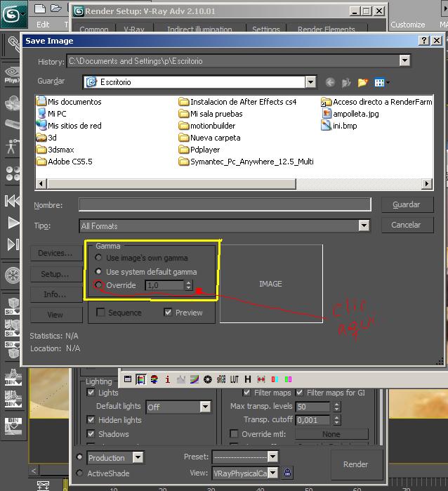The height and width of the screenshot is (491, 448).
Task: Open the Customize menu
Action: point(407,25)
